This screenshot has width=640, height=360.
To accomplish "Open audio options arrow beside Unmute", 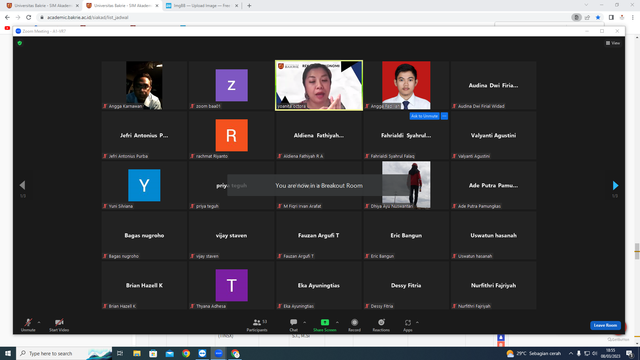I will 39,322.
